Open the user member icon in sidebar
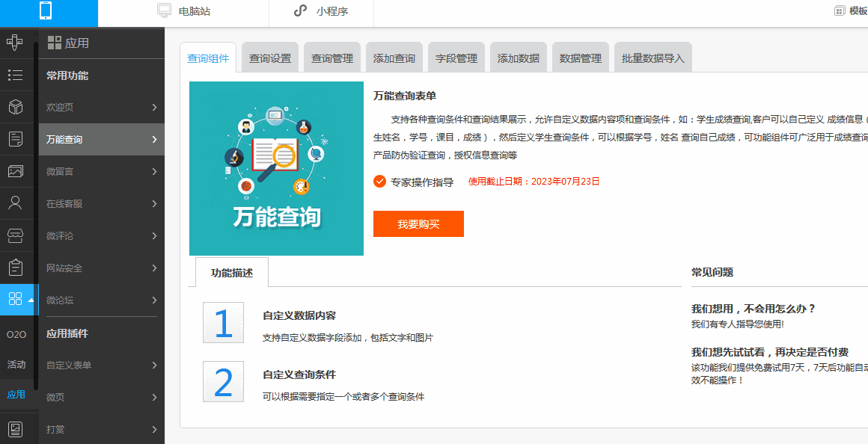 pos(16,203)
